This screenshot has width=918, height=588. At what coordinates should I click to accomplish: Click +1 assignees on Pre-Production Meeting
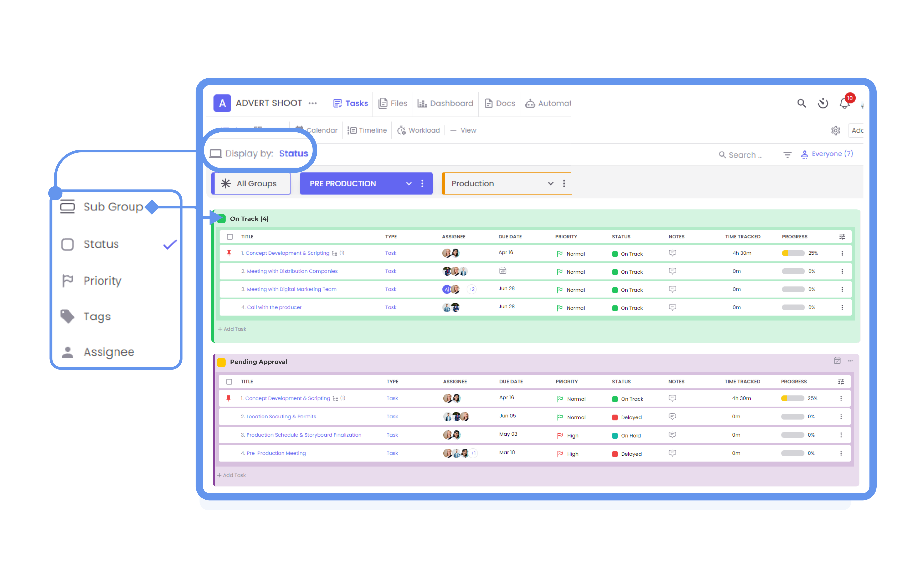coord(473,453)
